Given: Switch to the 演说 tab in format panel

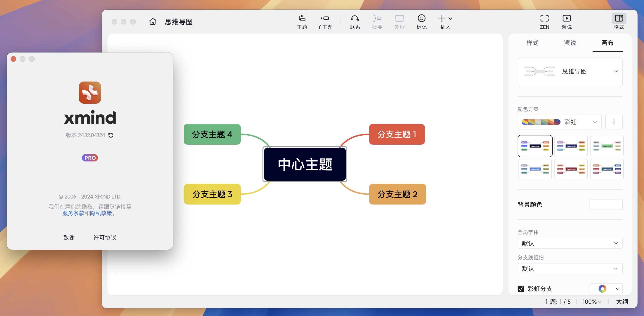Looking at the screenshot, I should pos(570,43).
